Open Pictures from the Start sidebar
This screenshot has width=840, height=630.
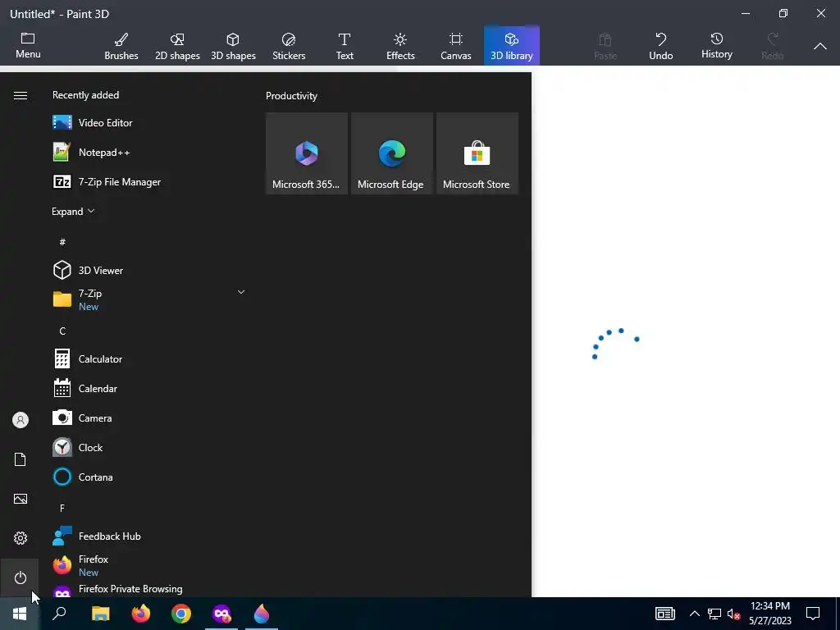click(21, 499)
